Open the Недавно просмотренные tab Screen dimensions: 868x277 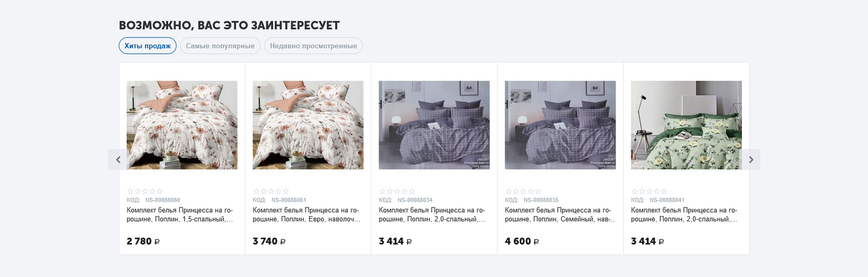(313, 46)
